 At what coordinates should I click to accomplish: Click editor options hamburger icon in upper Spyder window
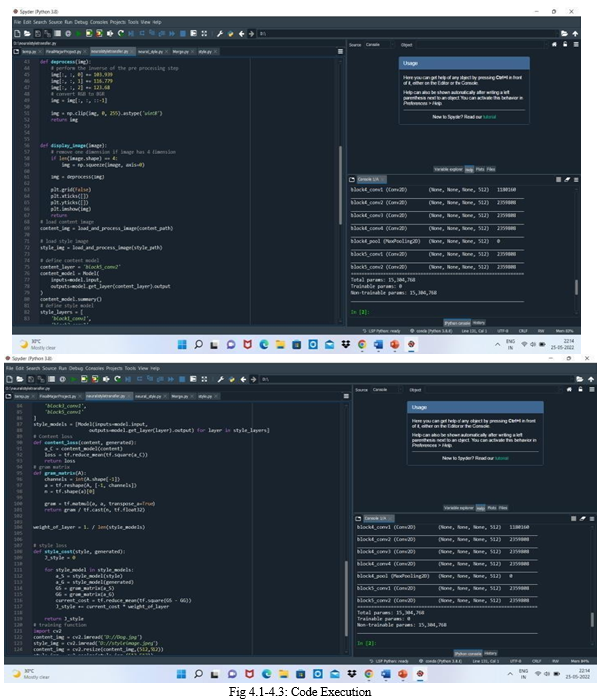tap(341, 51)
